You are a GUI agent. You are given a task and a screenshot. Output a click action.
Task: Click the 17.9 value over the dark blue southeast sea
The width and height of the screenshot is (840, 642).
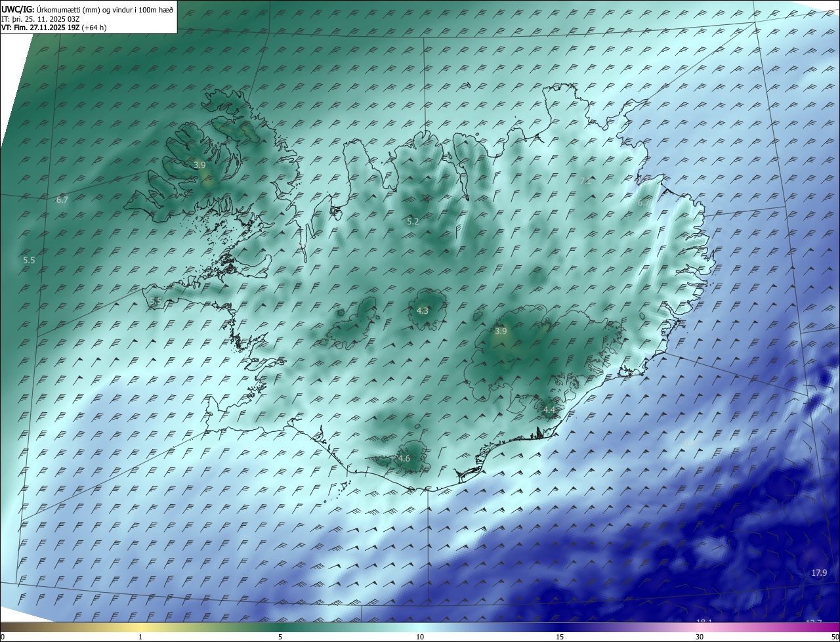click(x=819, y=573)
